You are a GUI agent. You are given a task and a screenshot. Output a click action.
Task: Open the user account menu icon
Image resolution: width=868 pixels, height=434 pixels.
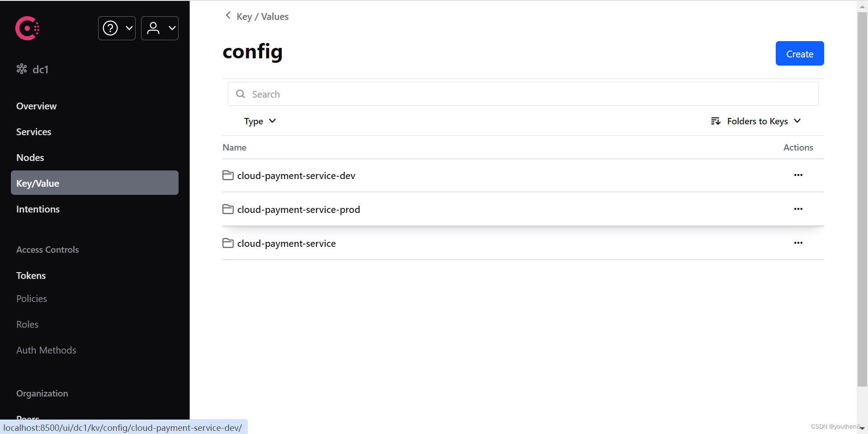[160, 28]
